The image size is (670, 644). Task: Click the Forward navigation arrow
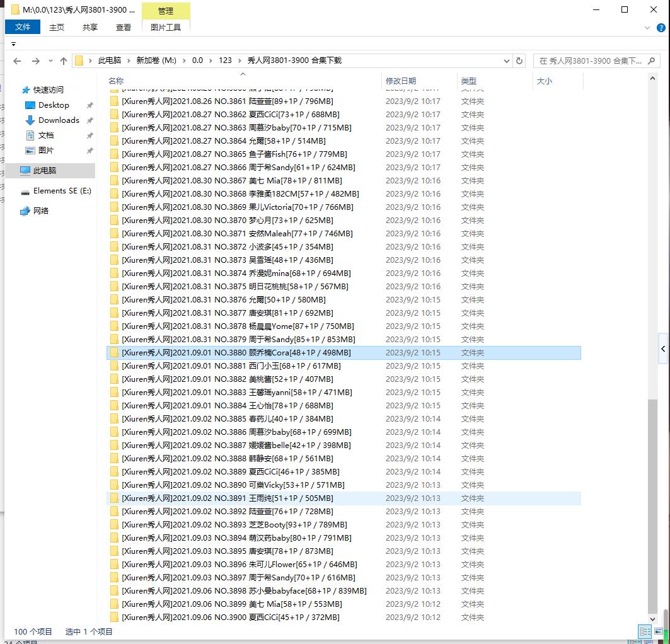[36, 61]
